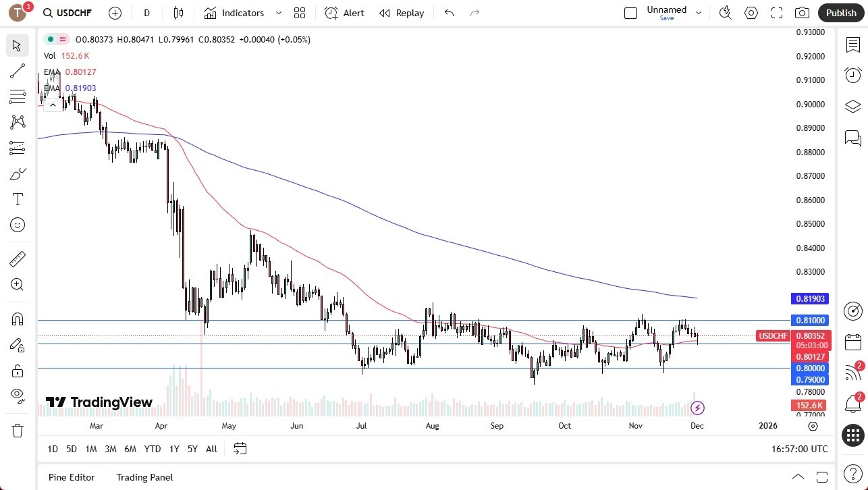The width and height of the screenshot is (868, 490).
Task: Select the trend line tool
Action: click(18, 71)
